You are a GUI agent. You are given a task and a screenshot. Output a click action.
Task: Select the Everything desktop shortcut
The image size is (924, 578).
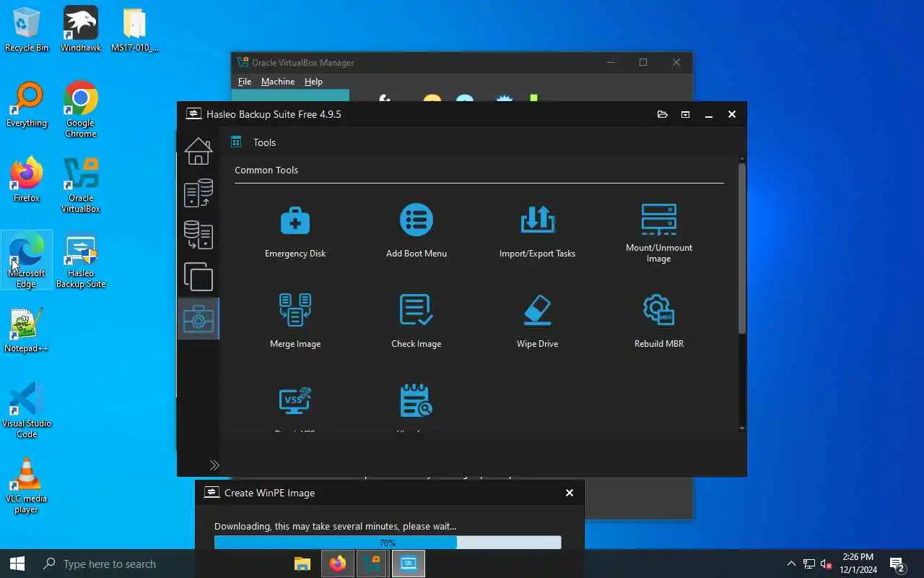pyautogui.click(x=27, y=105)
